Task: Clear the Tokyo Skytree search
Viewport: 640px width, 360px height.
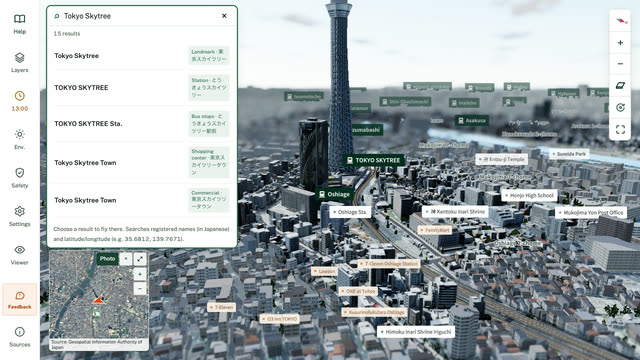Action: pyautogui.click(x=224, y=16)
